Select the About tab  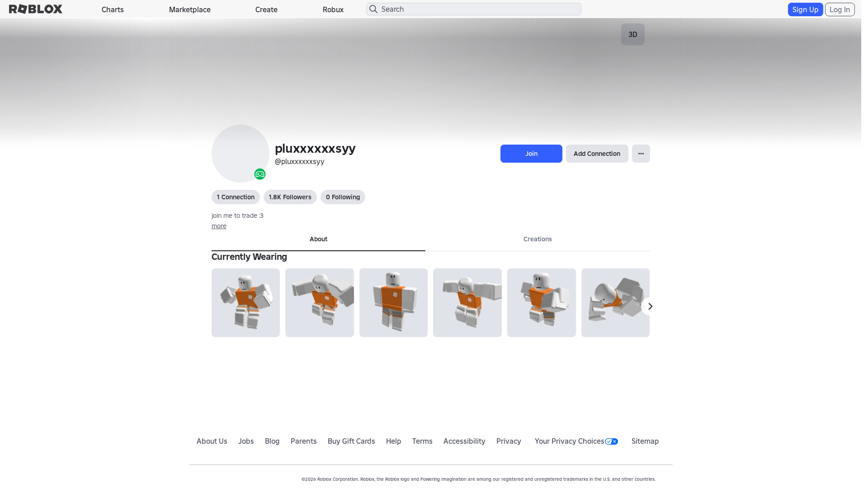tap(318, 239)
